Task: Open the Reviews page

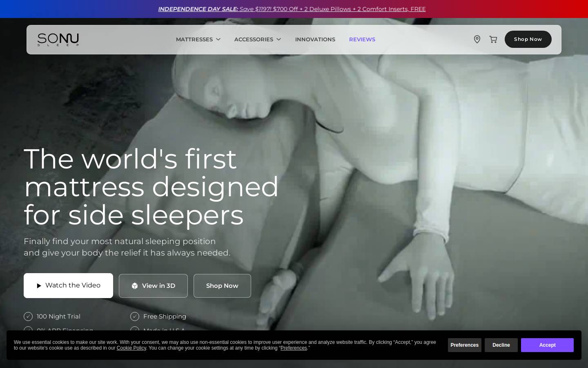Action: point(362,39)
